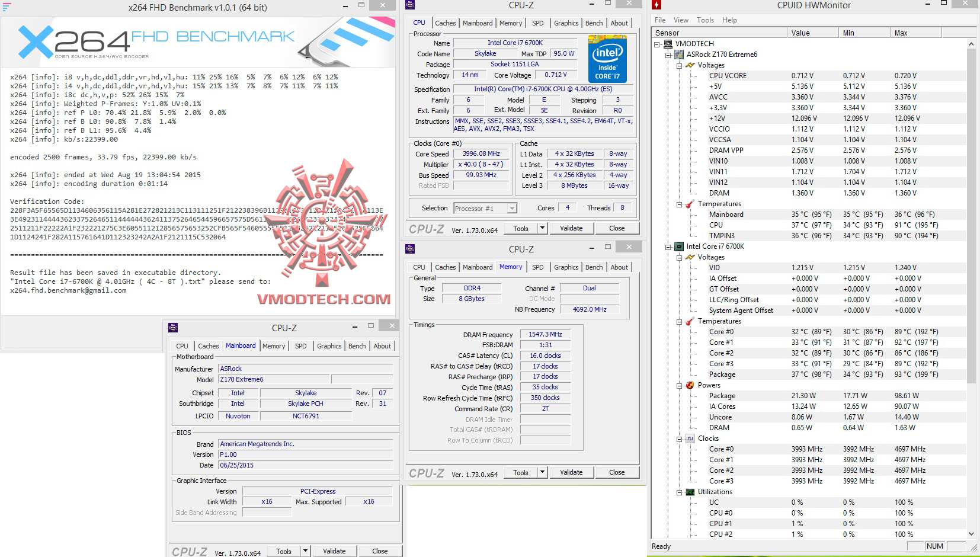Screen dimensions: 980x557
Task: Collapse the Voltages node under Intel Core i7 6700K
Action: pyautogui.click(x=680, y=257)
